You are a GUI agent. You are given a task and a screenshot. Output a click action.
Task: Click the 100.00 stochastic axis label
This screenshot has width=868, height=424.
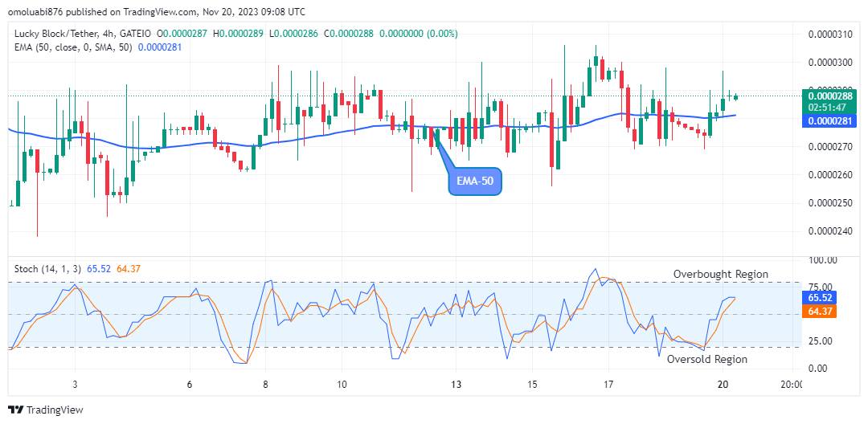[823, 260]
